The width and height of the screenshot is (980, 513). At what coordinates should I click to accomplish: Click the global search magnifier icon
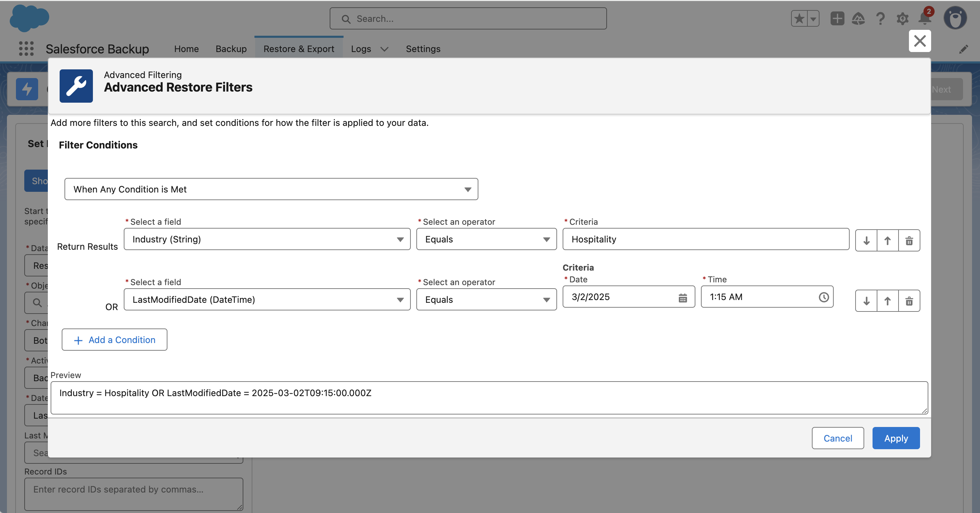click(x=346, y=19)
